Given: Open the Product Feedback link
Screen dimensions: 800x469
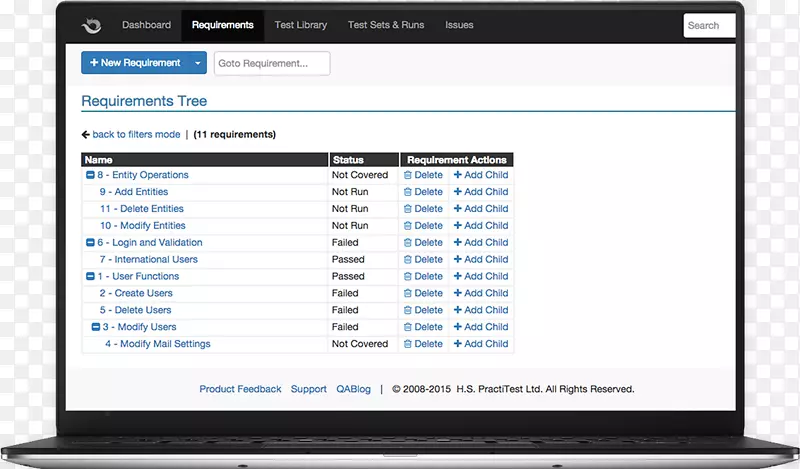Looking at the screenshot, I should pos(240,389).
